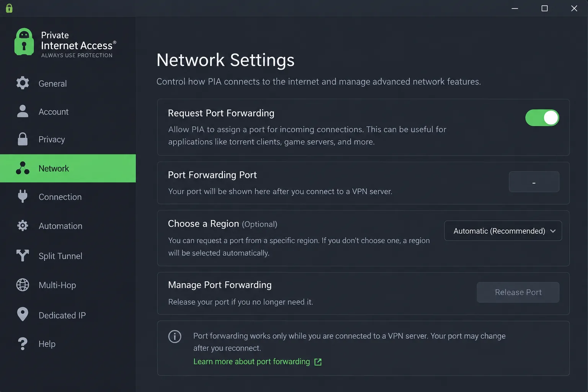Click the Choose a Region title

pos(203,224)
